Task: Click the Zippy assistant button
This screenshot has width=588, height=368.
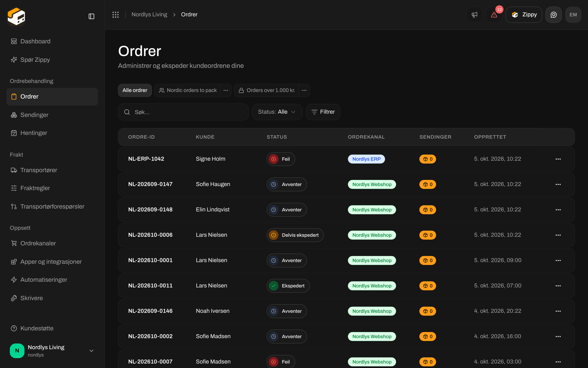Action: (524, 15)
